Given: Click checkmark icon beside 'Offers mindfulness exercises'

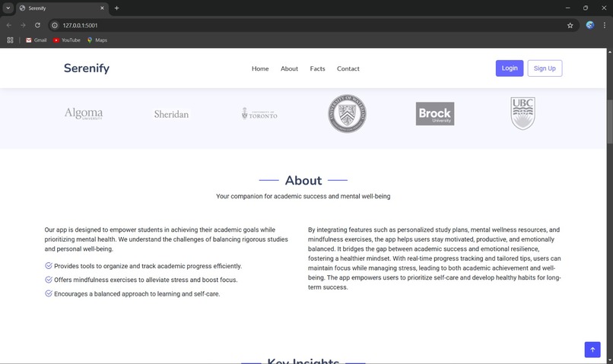Looking at the screenshot, I should click(49, 280).
